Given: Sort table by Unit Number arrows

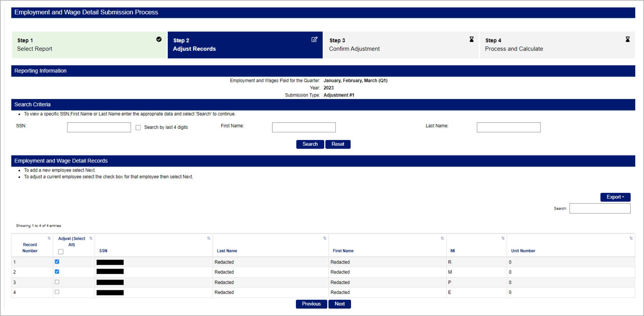Looking at the screenshot, I should [631, 238].
